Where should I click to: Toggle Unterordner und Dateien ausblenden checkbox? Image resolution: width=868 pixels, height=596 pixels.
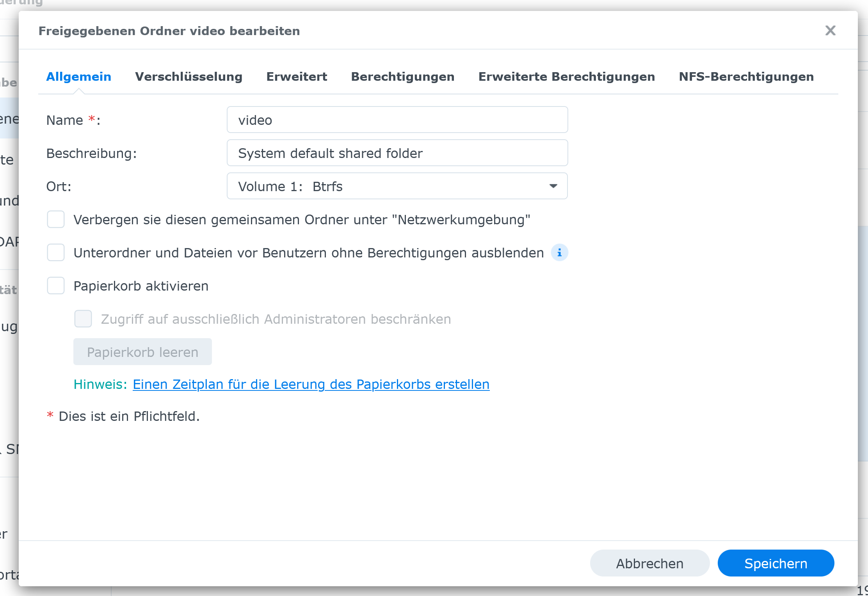click(x=56, y=253)
